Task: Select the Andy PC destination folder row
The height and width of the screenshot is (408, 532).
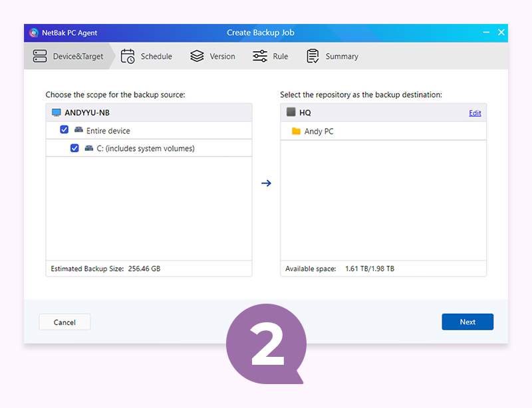Action: pyautogui.click(x=384, y=132)
